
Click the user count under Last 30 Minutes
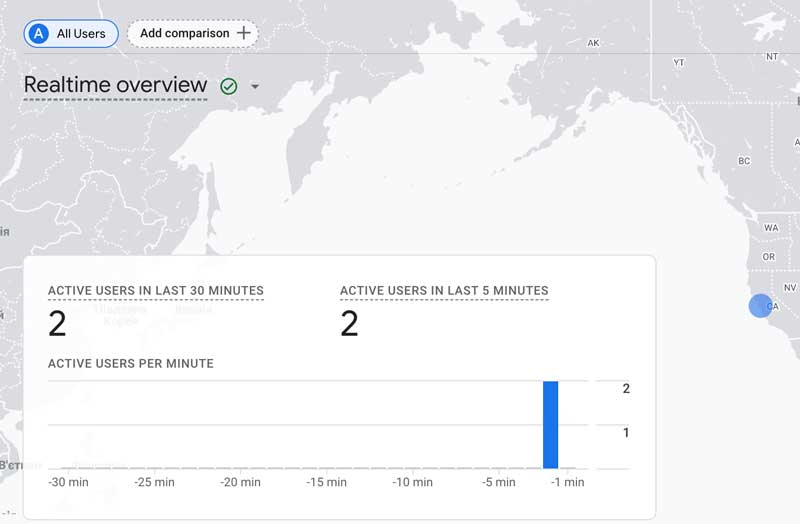click(x=58, y=324)
